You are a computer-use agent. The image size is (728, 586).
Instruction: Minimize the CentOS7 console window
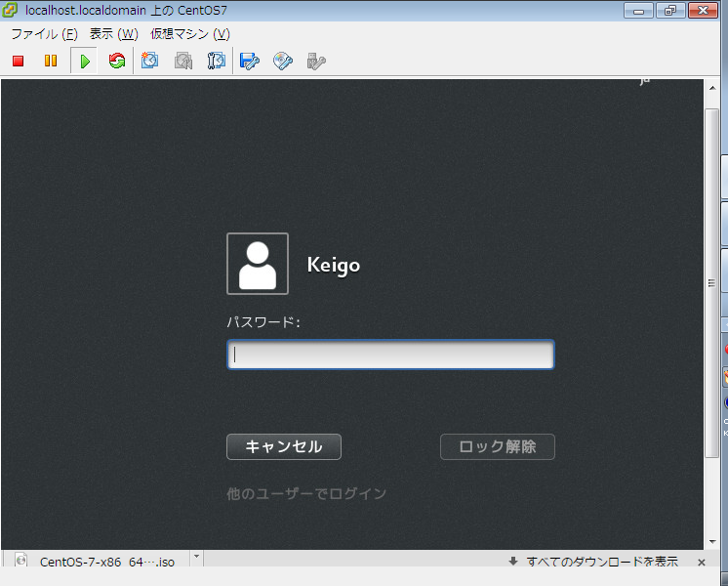pyautogui.click(x=639, y=10)
